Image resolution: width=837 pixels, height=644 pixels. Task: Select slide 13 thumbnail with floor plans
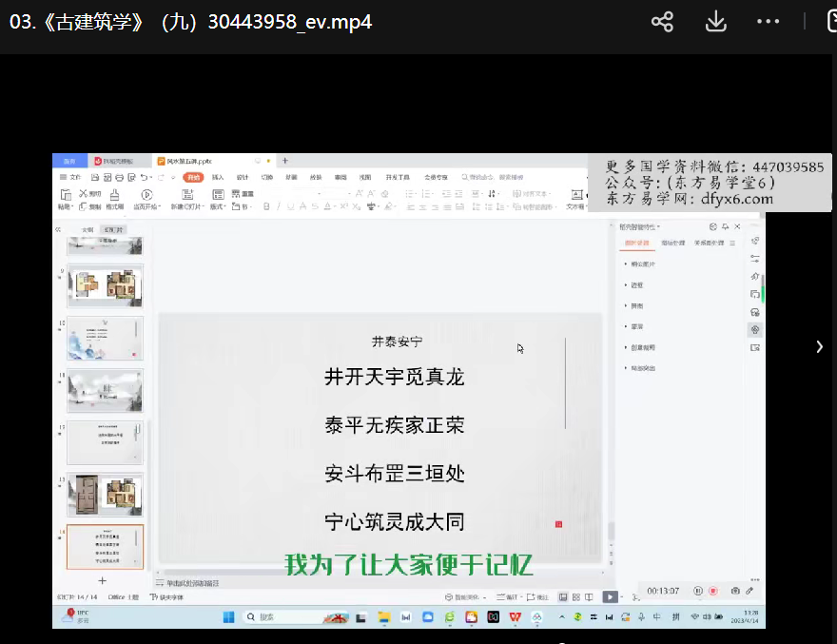click(x=105, y=495)
